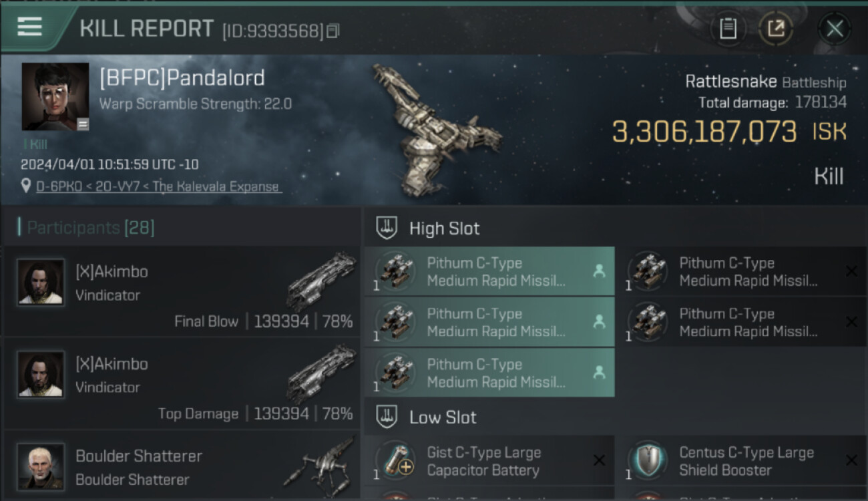Open Pandalord's pilot portrait

click(x=55, y=96)
